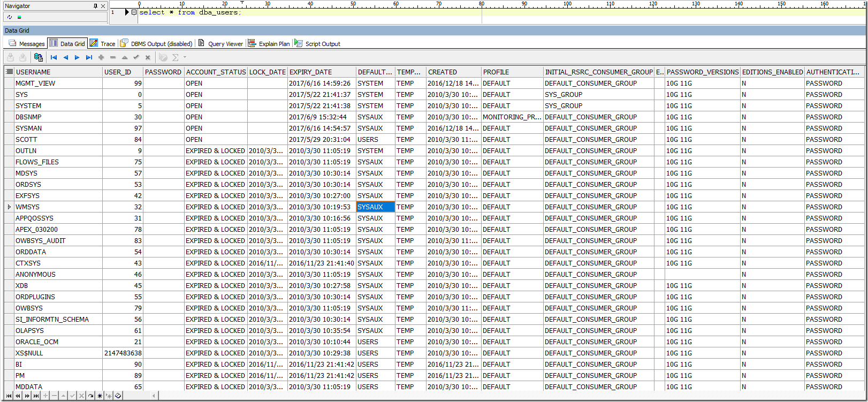Select the MGMT_VIEW username cell
Viewport: 868px width, 402px height.
pyautogui.click(x=58, y=83)
